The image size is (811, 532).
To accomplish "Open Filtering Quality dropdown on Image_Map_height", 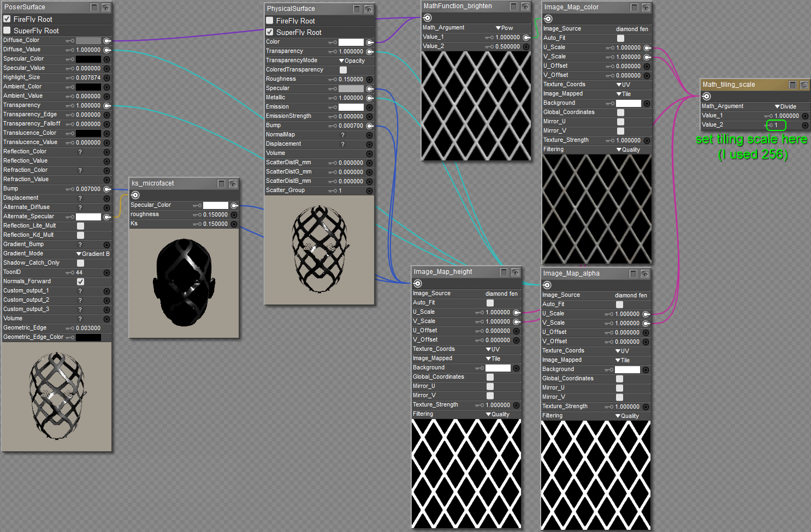I will point(498,415).
